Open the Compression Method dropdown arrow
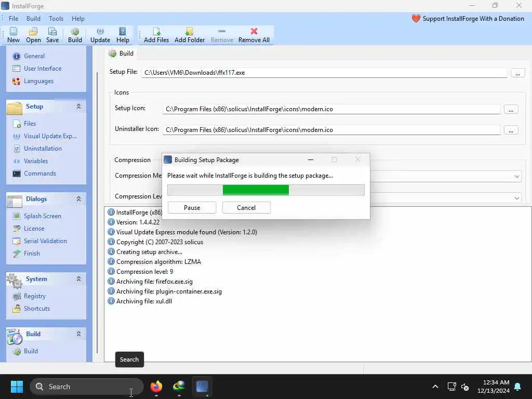This screenshot has height=399, width=532. pos(516,177)
